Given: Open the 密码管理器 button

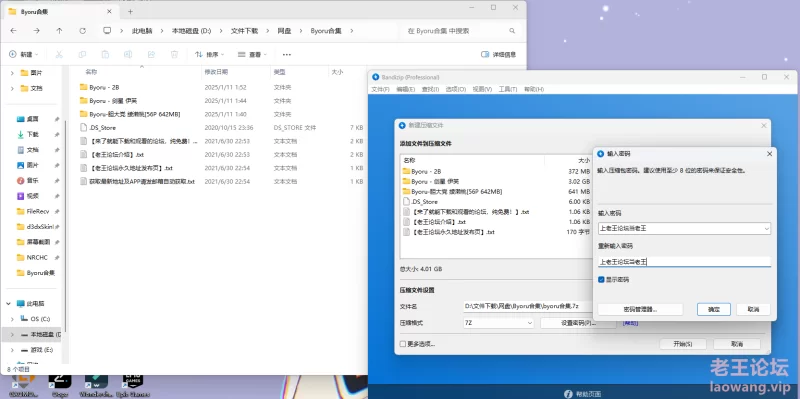Looking at the screenshot, I should [640, 309].
